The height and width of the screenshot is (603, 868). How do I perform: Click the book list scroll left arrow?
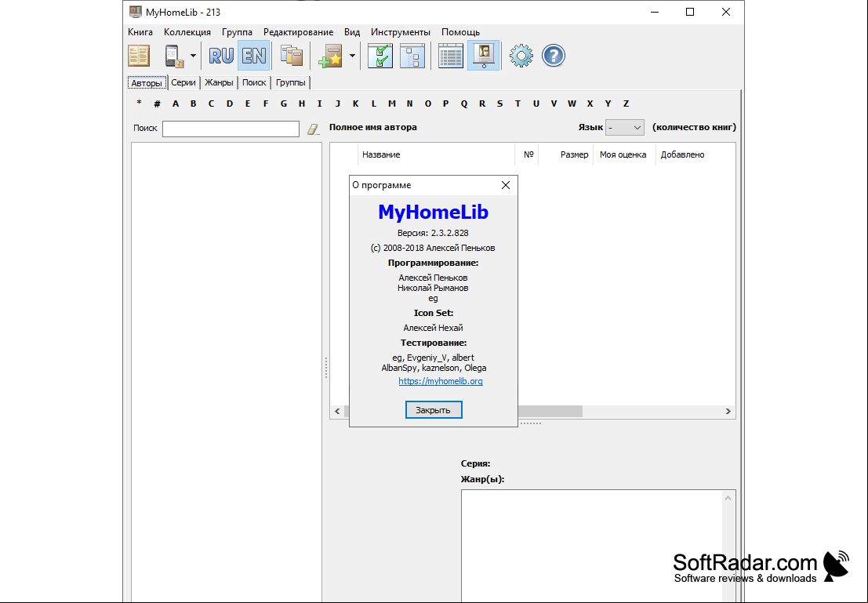(337, 412)
